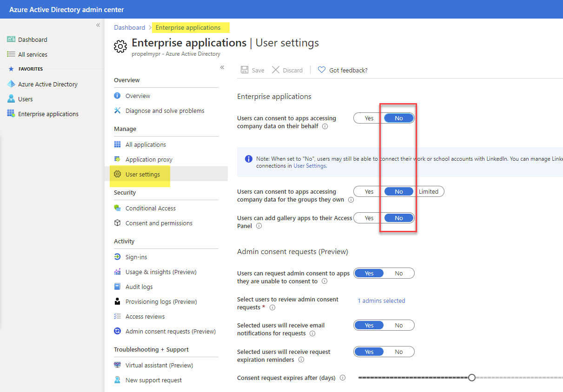
Task: Click the All applications grid icon
Action: click(117, 144)
